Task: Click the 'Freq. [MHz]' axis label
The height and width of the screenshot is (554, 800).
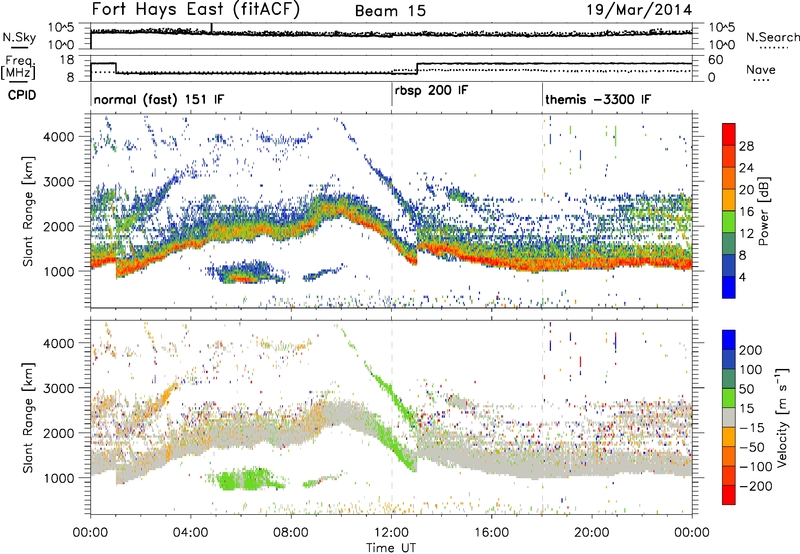Action: pyautogui.click(x=18, y=68)
